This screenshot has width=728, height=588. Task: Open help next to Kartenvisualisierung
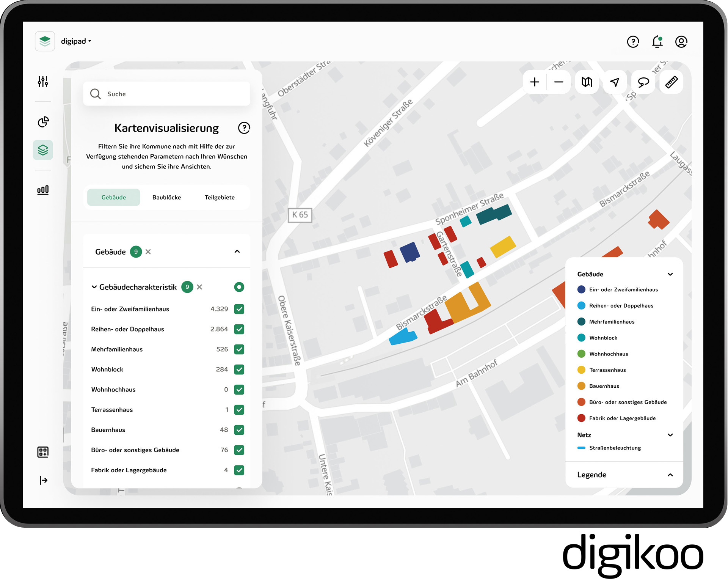coord(245,128)
